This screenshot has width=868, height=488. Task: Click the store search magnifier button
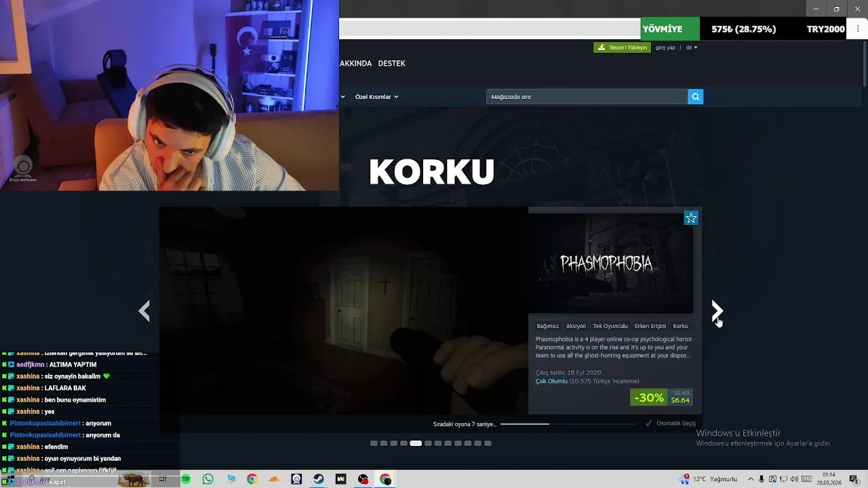(695, 97)
